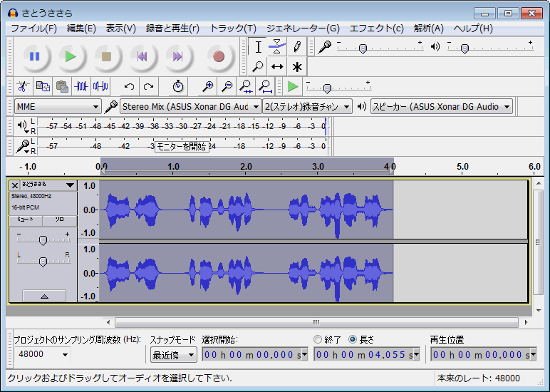The width and height of the screenshot is (550, 392).
Task: Zoom out of the waveform
Action: (227, 86)
